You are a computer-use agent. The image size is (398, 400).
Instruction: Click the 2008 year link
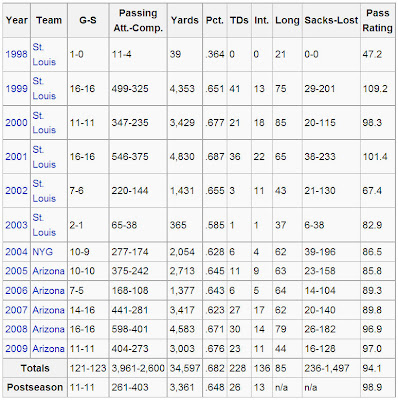(16, 329)
